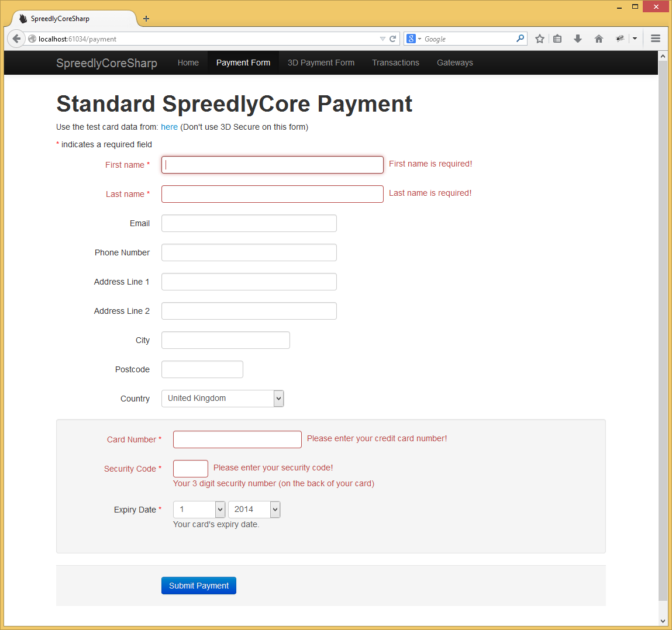This screenshot has width=672, height=630.
Task: Focus the Security Code input field
Action: [191, 469]
